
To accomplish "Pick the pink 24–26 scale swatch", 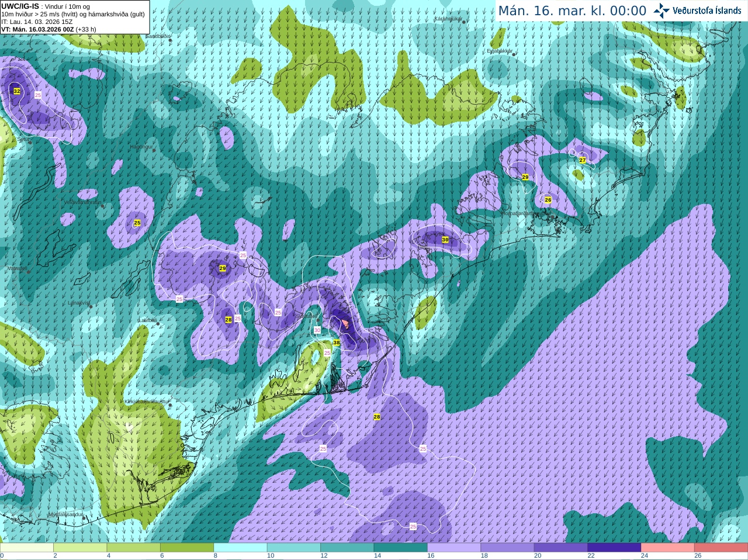I will coord(668,548).
